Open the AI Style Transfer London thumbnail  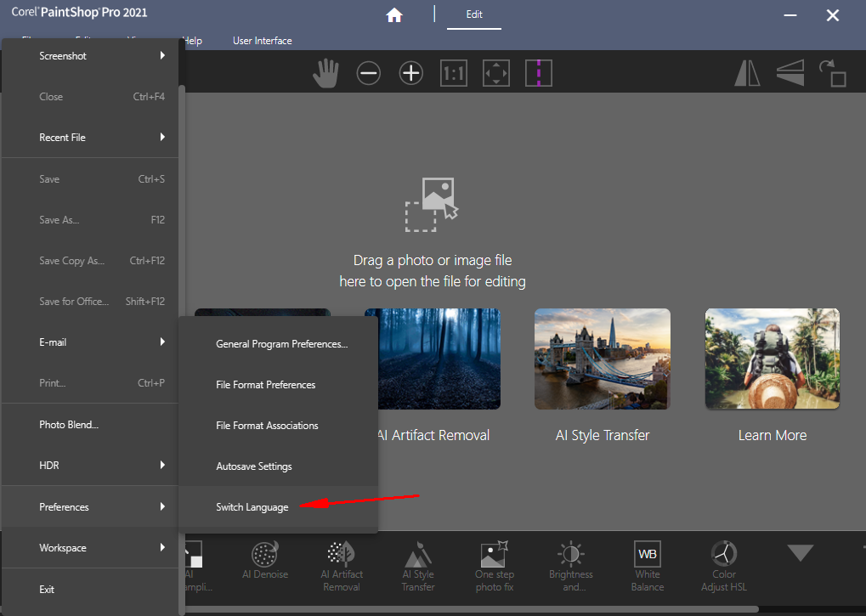point(603,359)
